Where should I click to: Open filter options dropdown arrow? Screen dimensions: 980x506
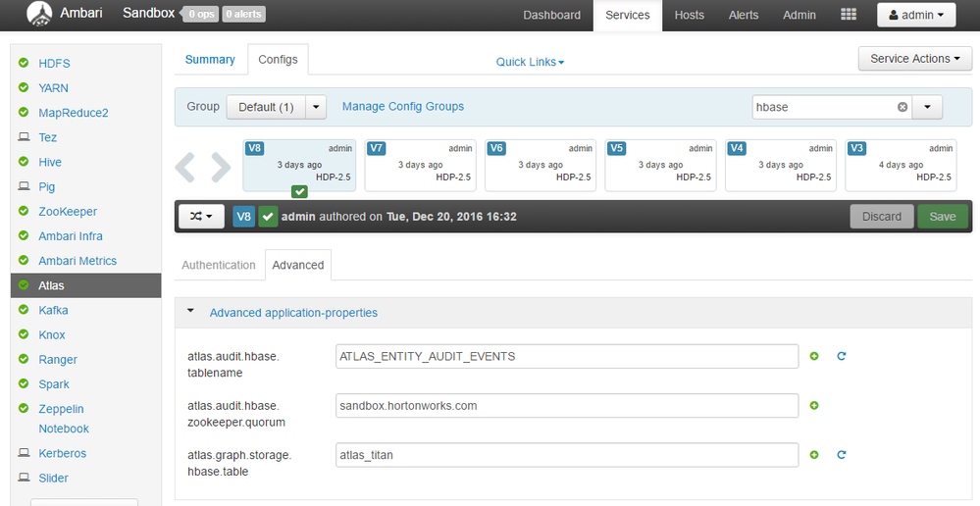coord(927,107)
